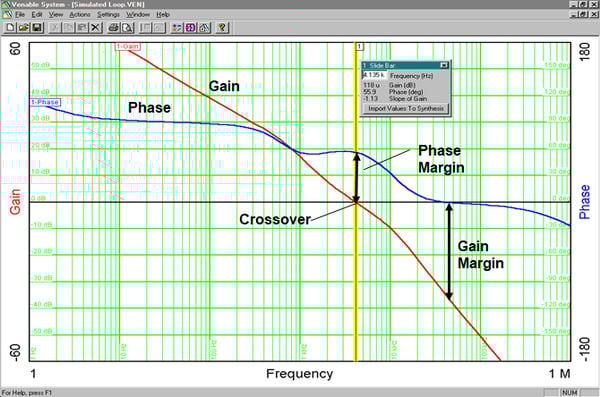Click the grayed-out Paste icon

coord(82,28)
